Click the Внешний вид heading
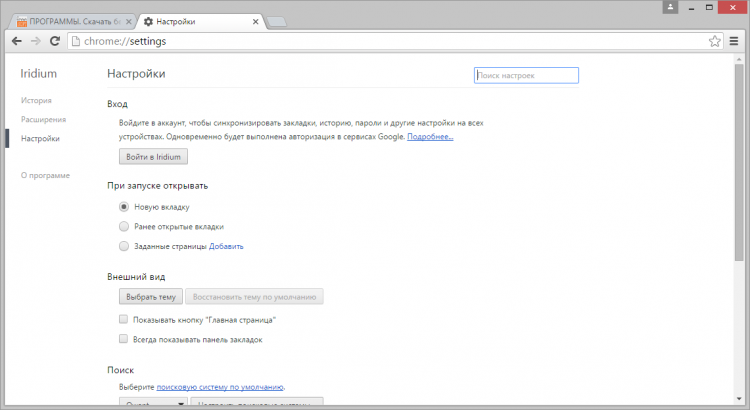Image resolution: width=750 pixels, height=410 pixels. 136,277
